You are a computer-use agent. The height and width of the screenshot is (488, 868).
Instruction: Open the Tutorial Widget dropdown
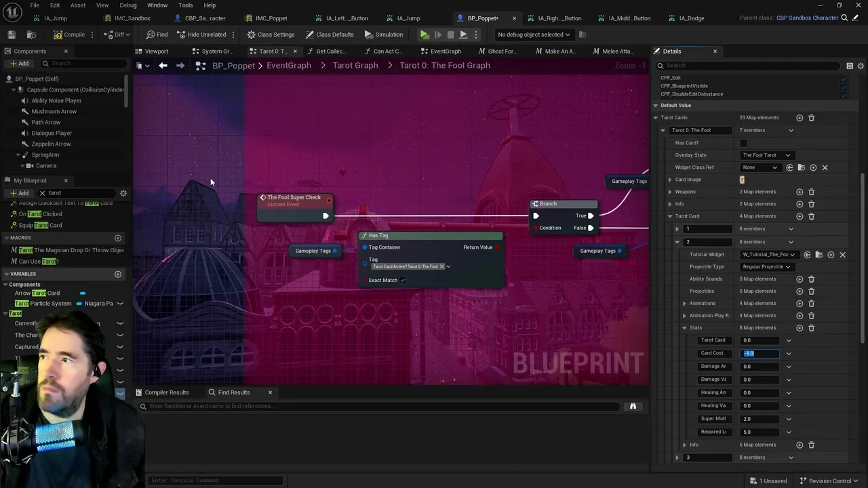point(768,255)
